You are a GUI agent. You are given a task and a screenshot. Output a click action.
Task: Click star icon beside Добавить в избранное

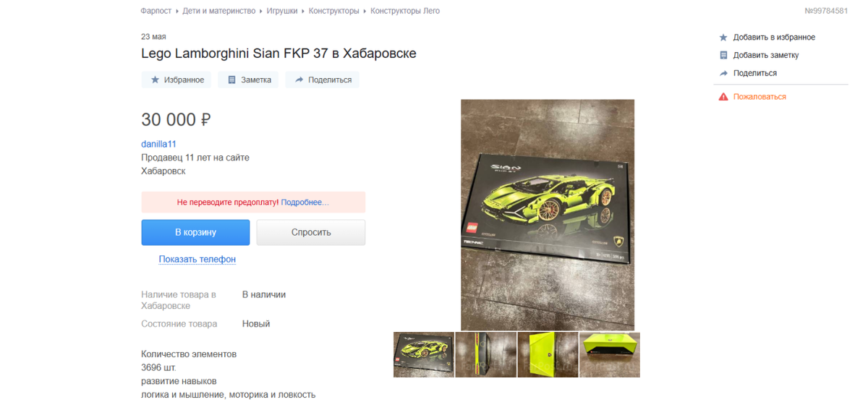pyautogui.click(x=723, y=38)
